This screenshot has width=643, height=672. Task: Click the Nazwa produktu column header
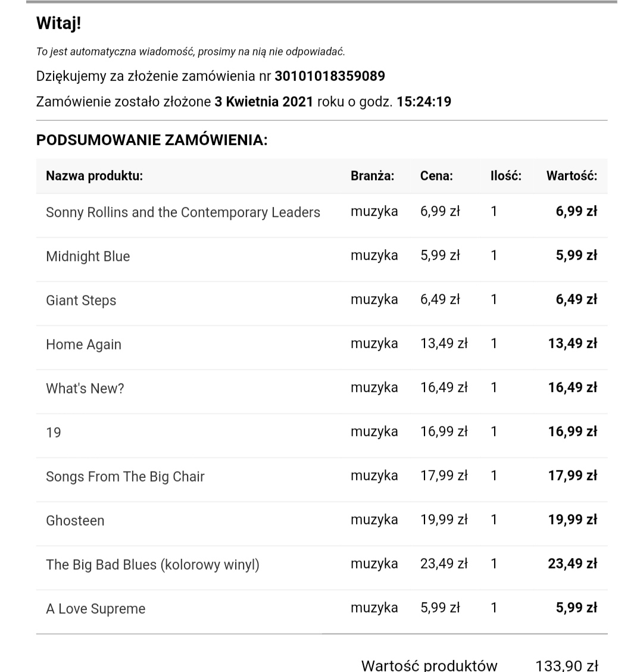pyautogui.click(x=94, y=176)
